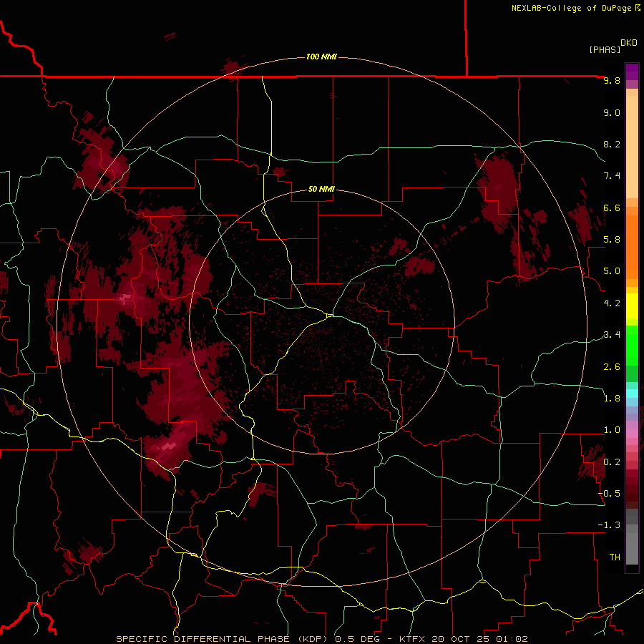Click the gray segment at color bar bottom
This screenshot has height=644, width=644.
pyautogui.click(x=632, y=548)
